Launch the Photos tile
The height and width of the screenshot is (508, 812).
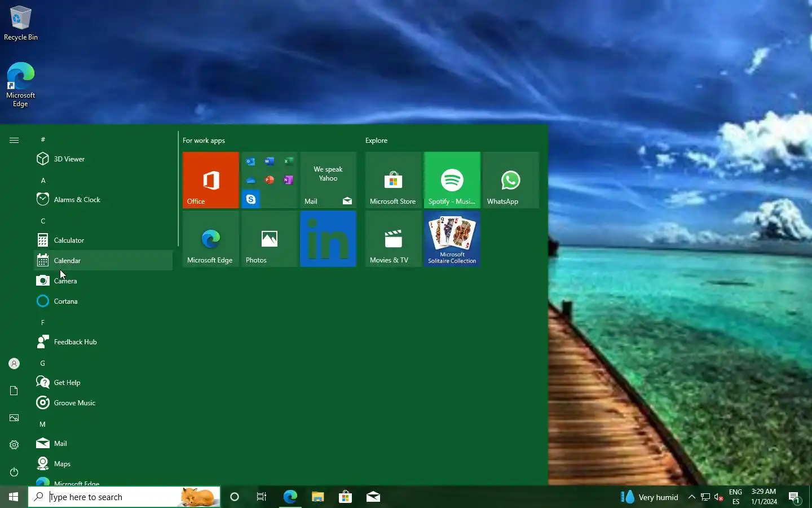click(270, 239)
